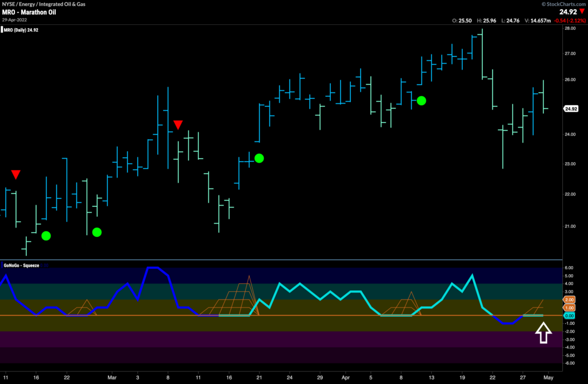Click the Mar label on the date axis
This screenshot has width=588, height=384.
click(112, 378)
